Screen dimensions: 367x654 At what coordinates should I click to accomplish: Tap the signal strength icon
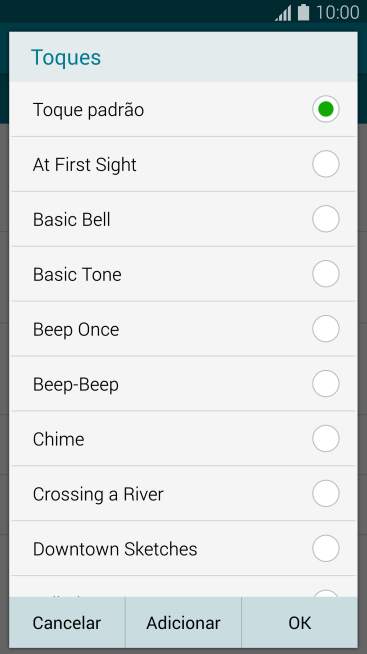click(x=283, y=13)
